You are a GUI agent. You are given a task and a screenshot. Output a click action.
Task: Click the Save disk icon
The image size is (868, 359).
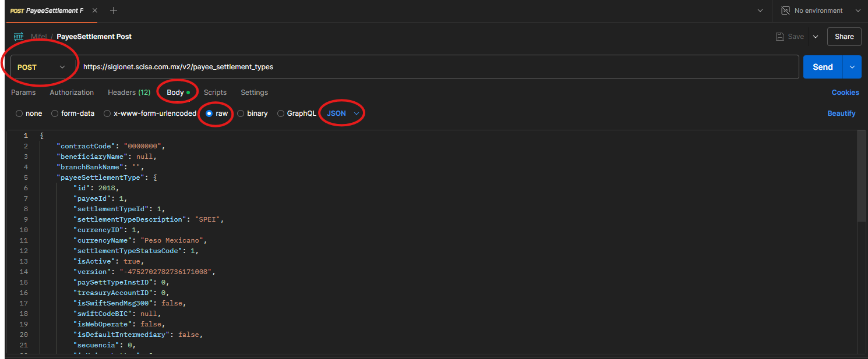click(x=780, y=37)
